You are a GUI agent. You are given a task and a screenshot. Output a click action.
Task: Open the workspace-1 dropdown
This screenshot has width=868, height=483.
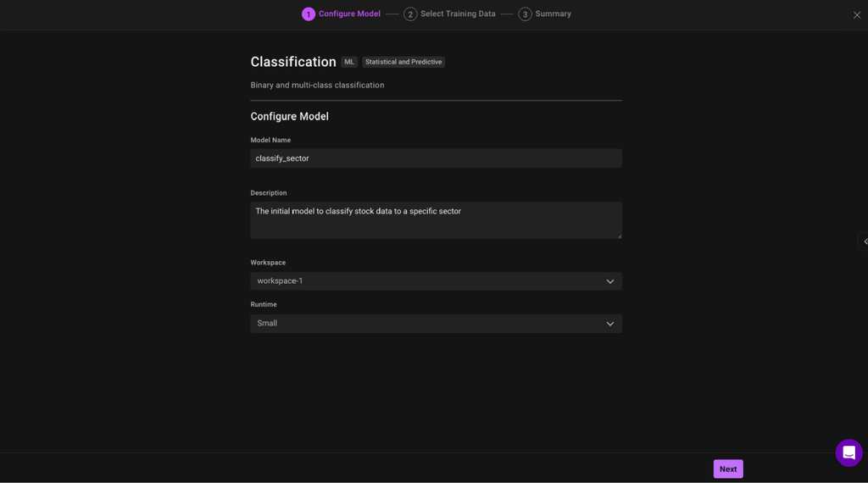(436, 281)
